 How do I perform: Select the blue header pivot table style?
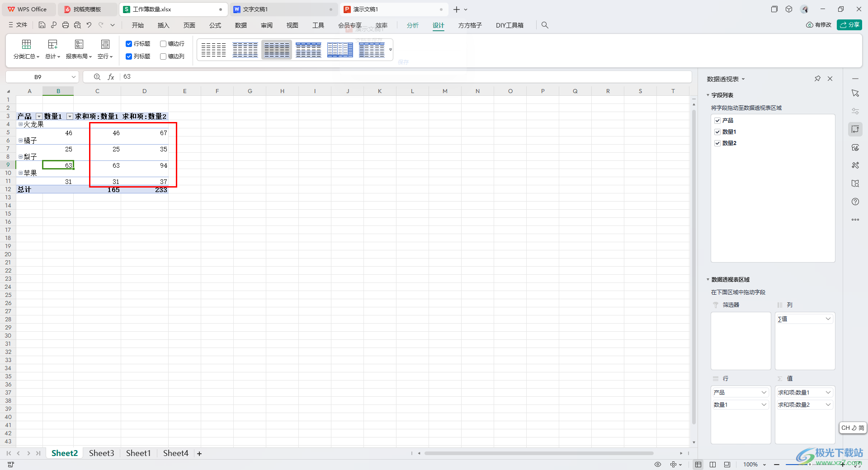(308, 50)
